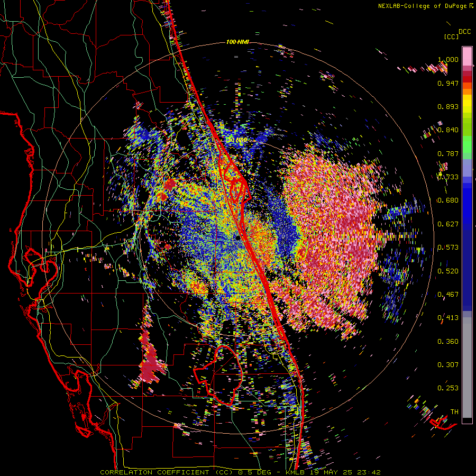
Task: Click the 100 NMI range ring label
Action: pyautogui.click(x=237, y=42)
